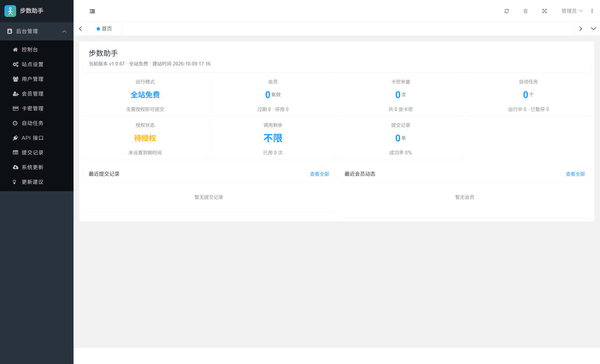The height and width of the screenshot is (364, 600).
Task: Go to 更新建议 page
Action: (37, 182)
